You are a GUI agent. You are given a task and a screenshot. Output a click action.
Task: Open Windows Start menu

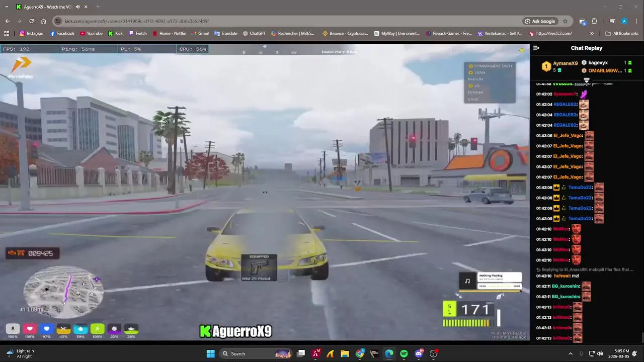point(210,353)
